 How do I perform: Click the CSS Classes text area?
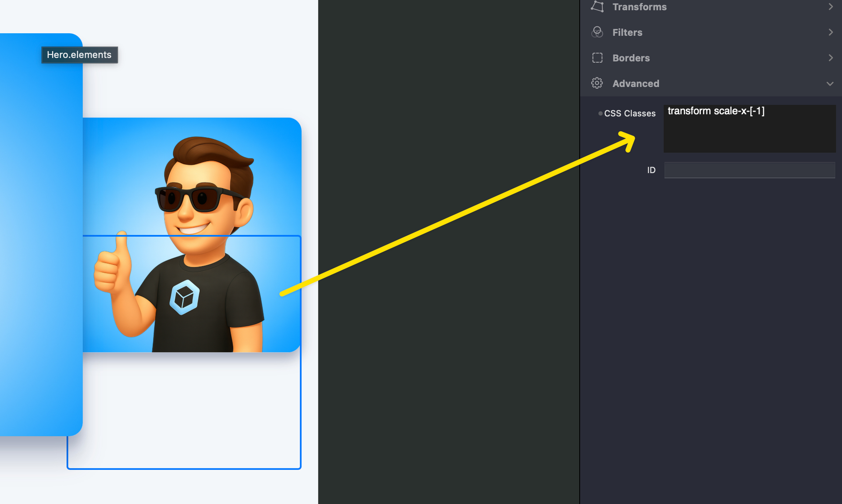click(x=749, y=129)
